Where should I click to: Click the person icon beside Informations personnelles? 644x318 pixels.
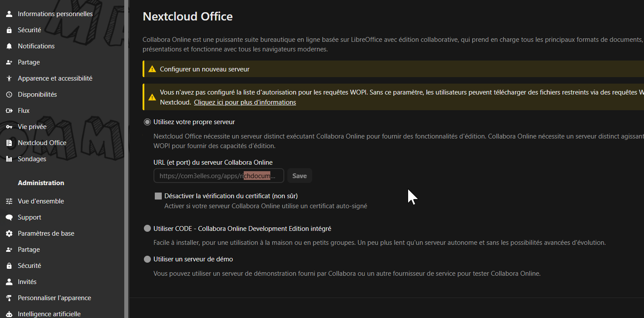9,14
